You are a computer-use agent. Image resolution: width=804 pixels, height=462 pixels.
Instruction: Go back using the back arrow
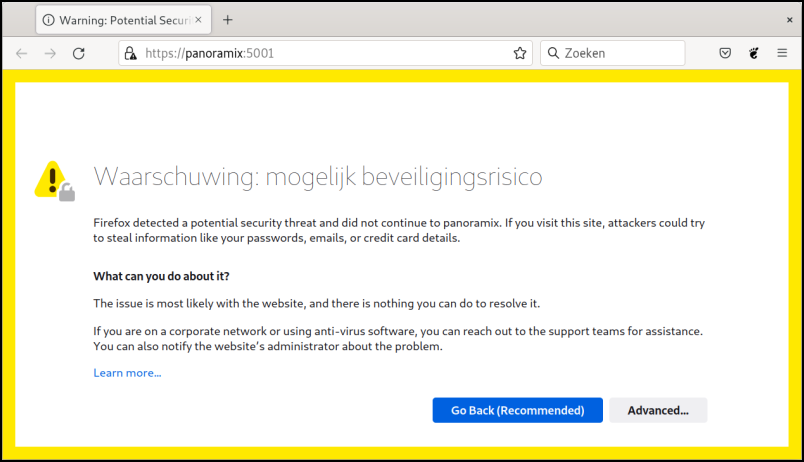[x=22, y=53]
